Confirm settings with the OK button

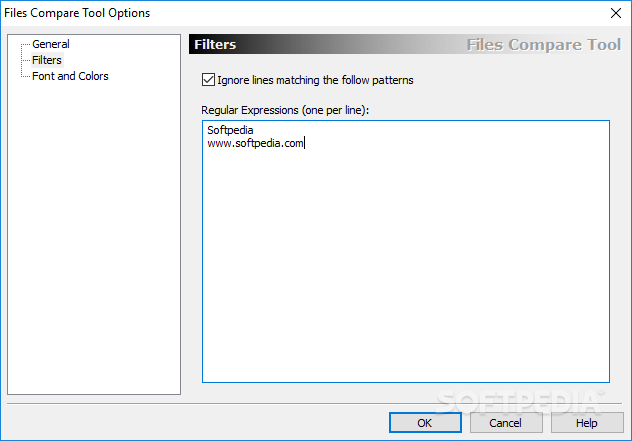coord(425,422)
